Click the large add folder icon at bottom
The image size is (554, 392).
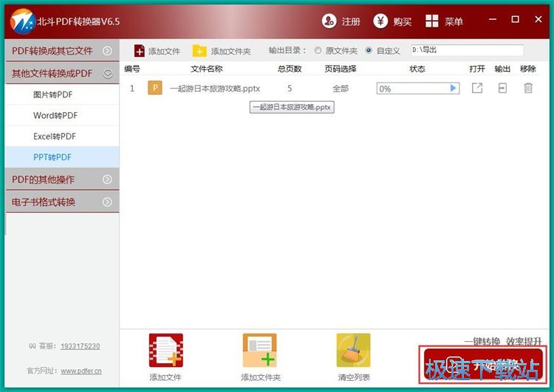tap(260, 351)
